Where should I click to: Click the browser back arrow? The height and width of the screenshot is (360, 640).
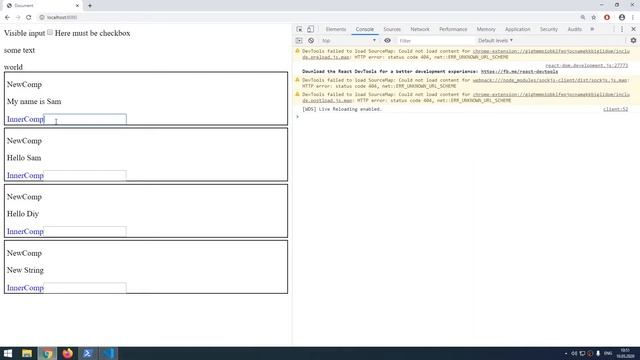coord(7,18)
